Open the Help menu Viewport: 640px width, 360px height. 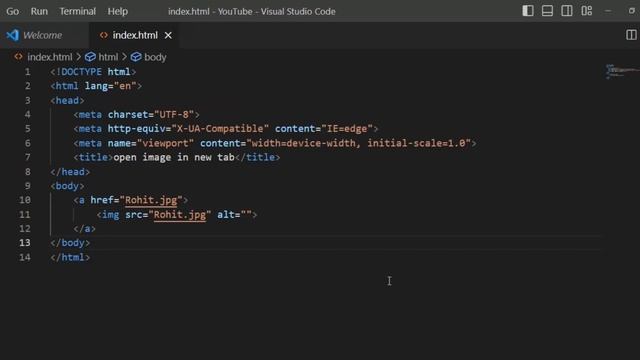118,11
